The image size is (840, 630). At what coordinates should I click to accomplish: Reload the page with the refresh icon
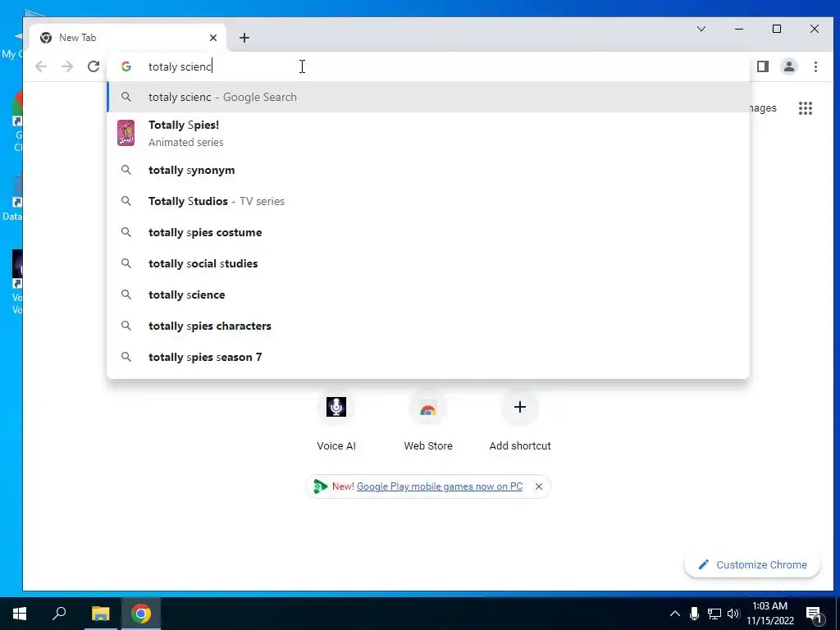tap(94, 66)
